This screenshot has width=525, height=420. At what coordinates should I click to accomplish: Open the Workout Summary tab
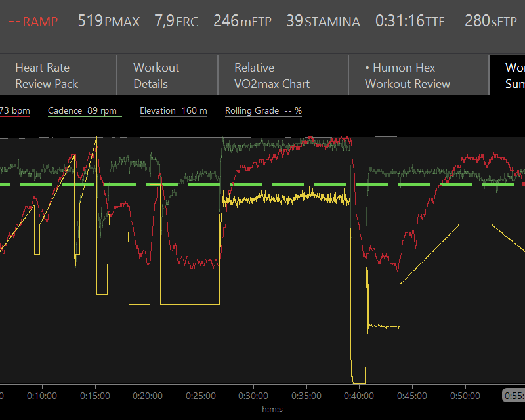point(514,75)
